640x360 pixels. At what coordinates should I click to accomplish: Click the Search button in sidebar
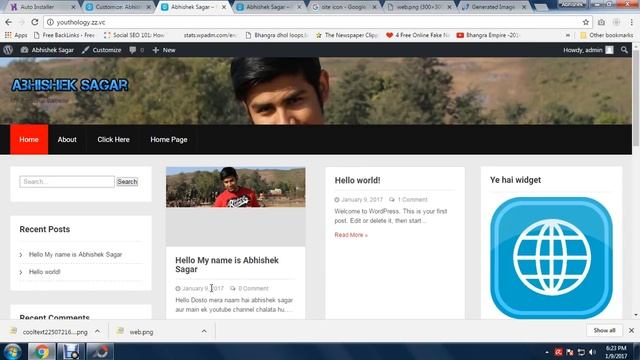127,182
